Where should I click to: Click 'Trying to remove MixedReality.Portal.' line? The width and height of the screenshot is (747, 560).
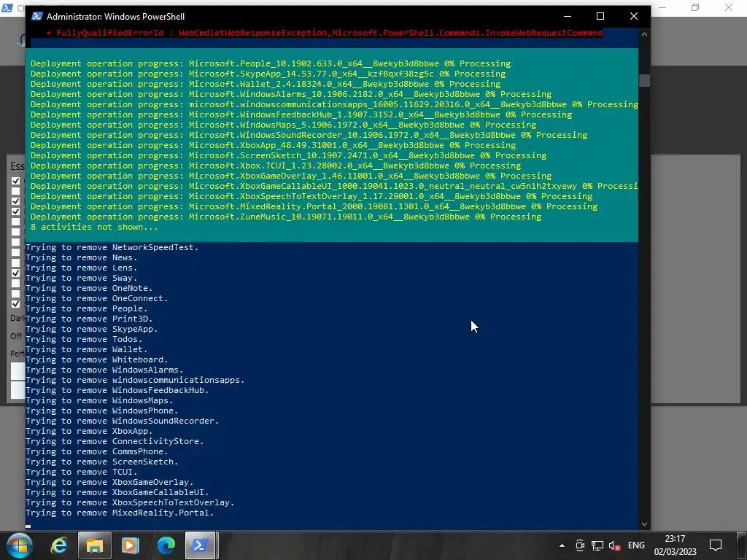[x=120, y=513]
